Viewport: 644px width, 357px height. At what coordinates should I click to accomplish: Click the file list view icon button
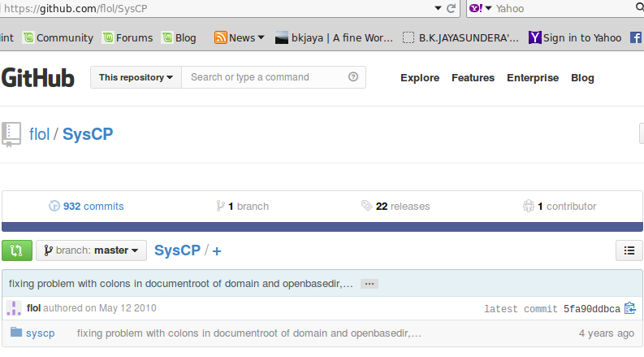pyautogui.click(x=629, y=250)
